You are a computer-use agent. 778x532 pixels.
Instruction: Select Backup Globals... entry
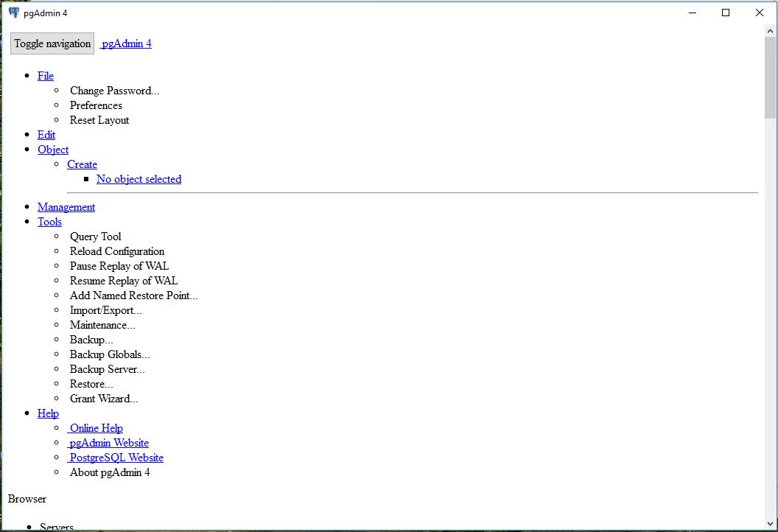[110, 354]
